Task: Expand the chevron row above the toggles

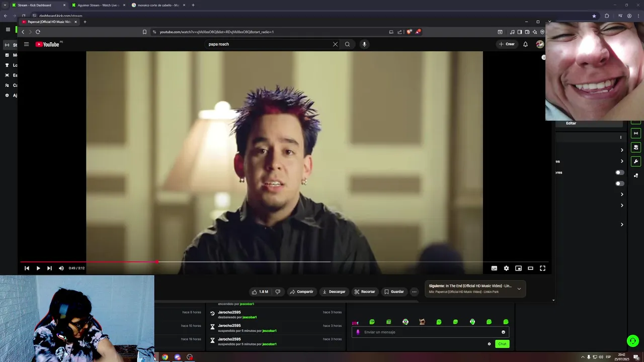Action: tap(622, 161)
